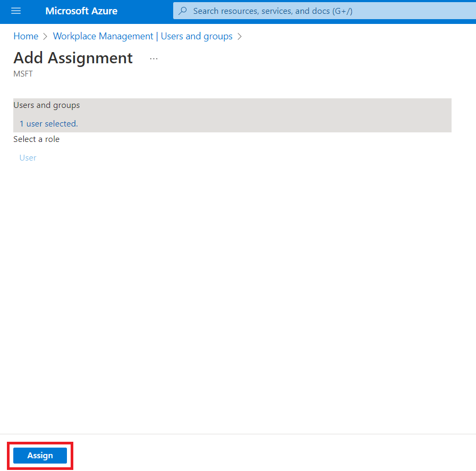The width and height of the screenshot is (476, 471).
Task: Select the User role link
Action: coord(28,158)
